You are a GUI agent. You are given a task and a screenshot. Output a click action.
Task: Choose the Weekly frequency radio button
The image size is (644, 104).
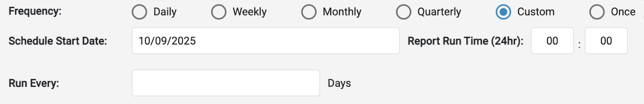tap(219, 12)
